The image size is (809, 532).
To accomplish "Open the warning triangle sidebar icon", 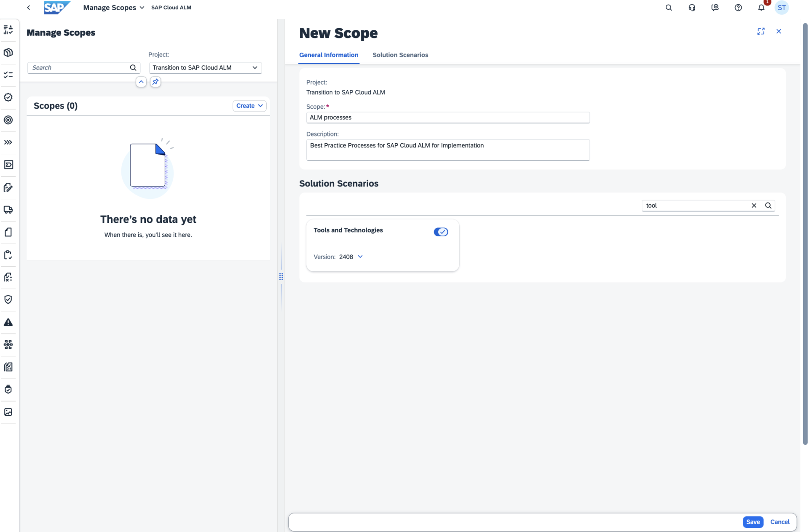I will 8,322.
